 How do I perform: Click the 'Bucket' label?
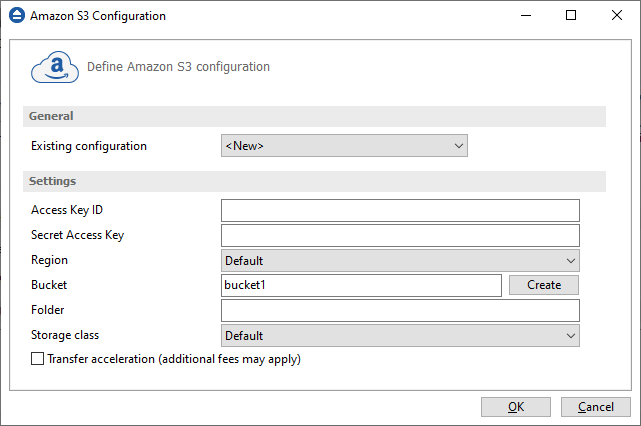49,285
